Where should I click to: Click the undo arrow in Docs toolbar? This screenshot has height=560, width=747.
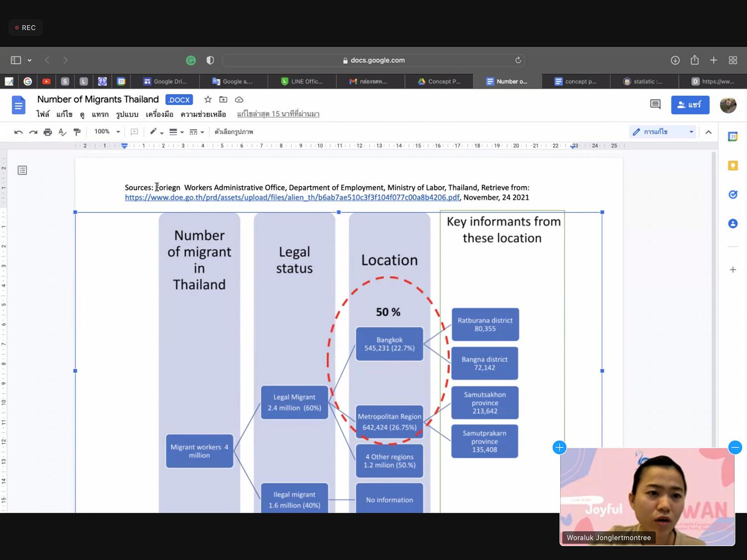coord(18,132)
